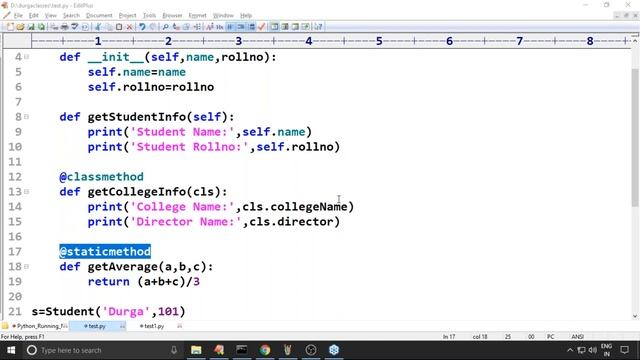Click the volume speaker tray icon
This screenshot has width=640, height=360.
593,350
